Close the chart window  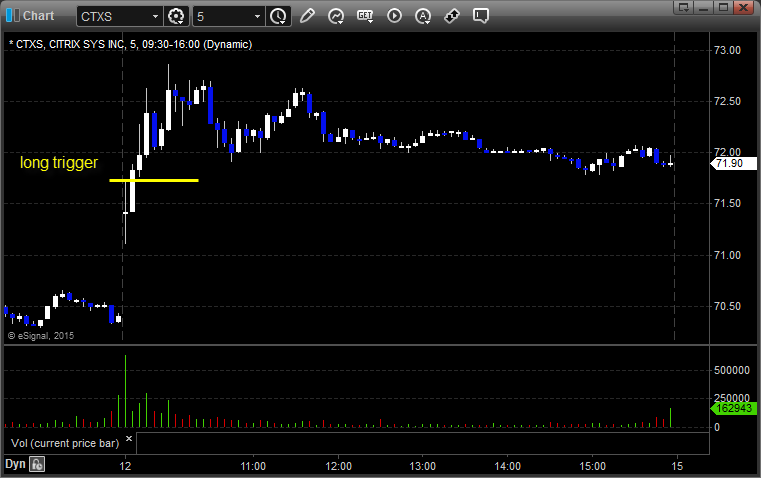(743, 7)
